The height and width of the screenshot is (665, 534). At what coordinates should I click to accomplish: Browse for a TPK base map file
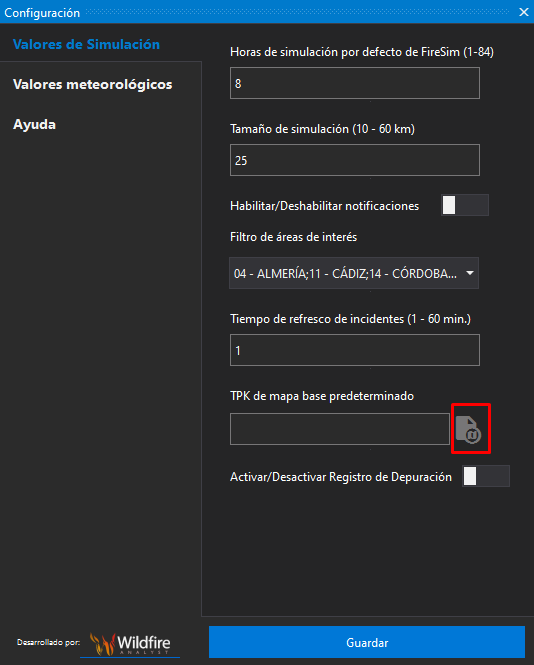[469, 429]
